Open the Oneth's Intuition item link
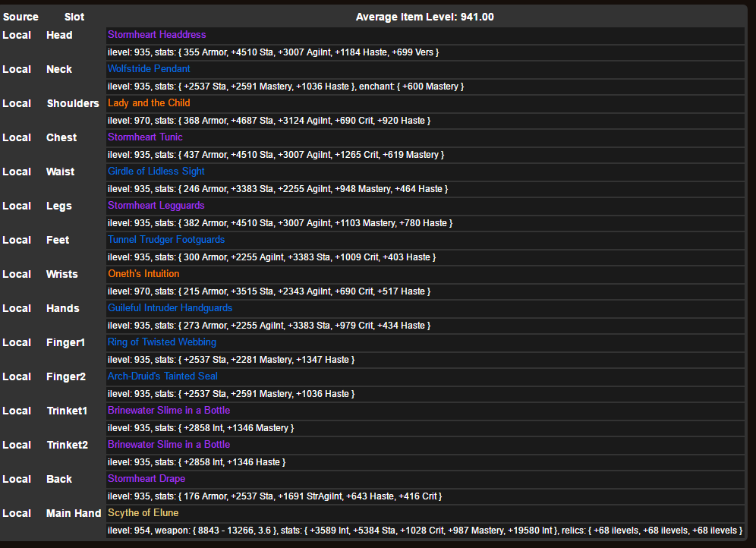 click(143, 274)
